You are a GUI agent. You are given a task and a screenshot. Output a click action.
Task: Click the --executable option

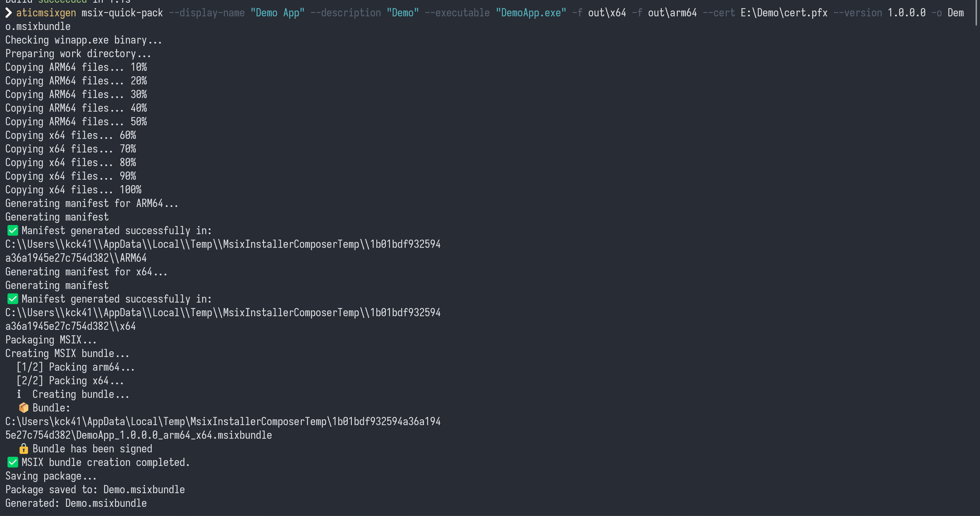[x=457, y=13]
